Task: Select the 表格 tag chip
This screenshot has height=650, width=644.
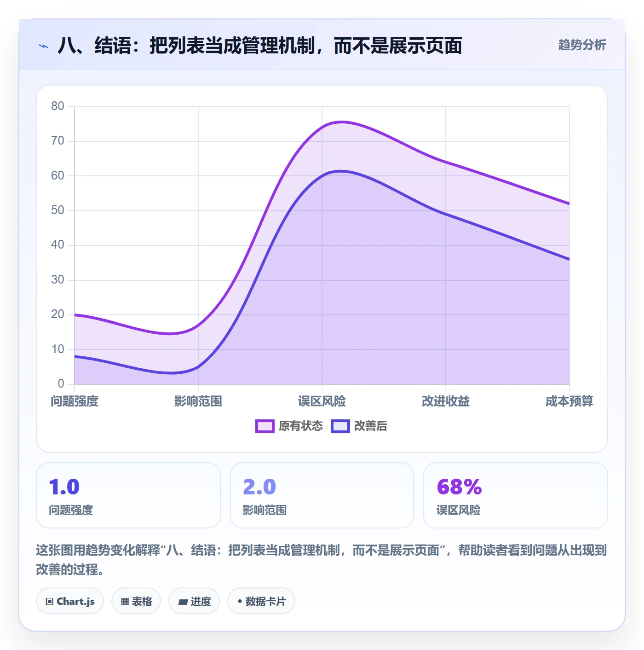Action: pyautogui.click(x=136, y=601)
